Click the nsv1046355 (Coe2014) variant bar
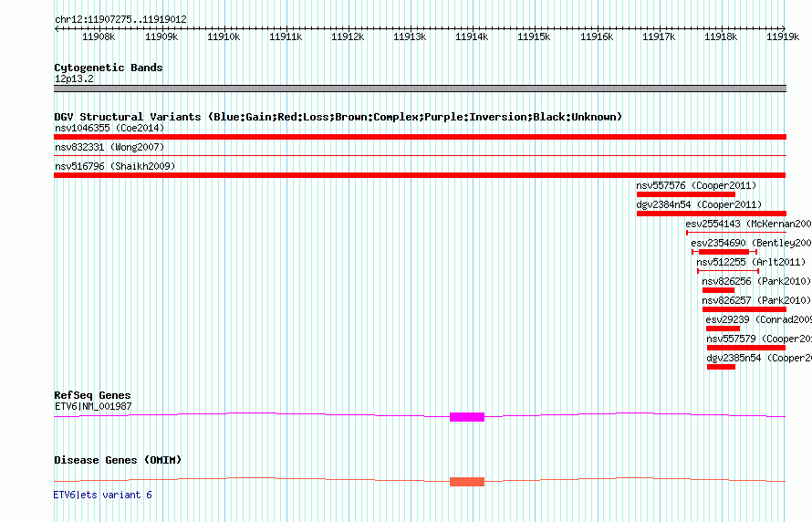This screenshot has width=812, height=522. [420, 137]
